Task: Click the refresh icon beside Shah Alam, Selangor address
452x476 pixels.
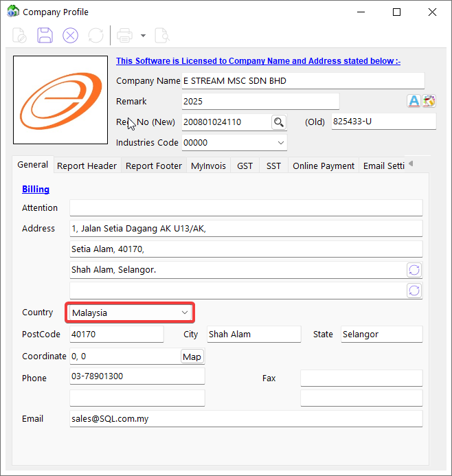Action: click(414, 270)
